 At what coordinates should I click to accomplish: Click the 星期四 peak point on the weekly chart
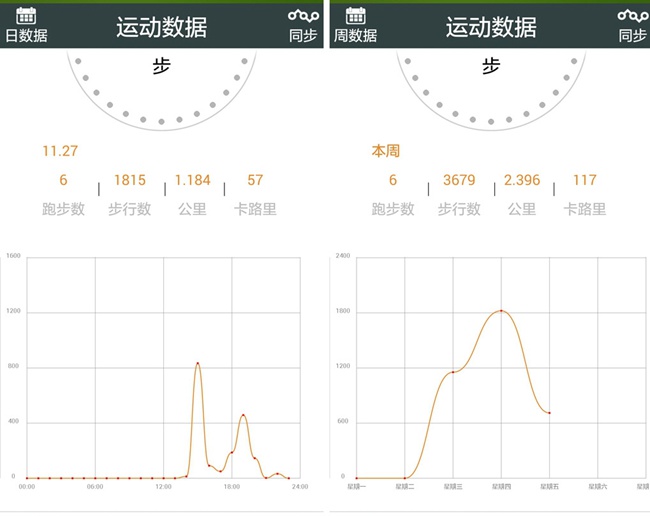[501, 311]
